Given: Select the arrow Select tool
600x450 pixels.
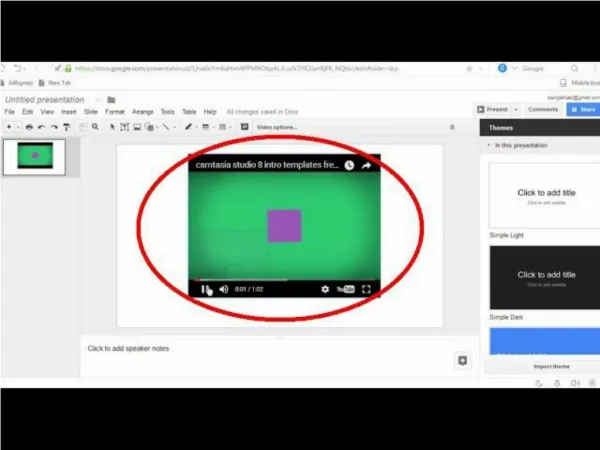Looking at the screenshot, I should tap(112, 127).
